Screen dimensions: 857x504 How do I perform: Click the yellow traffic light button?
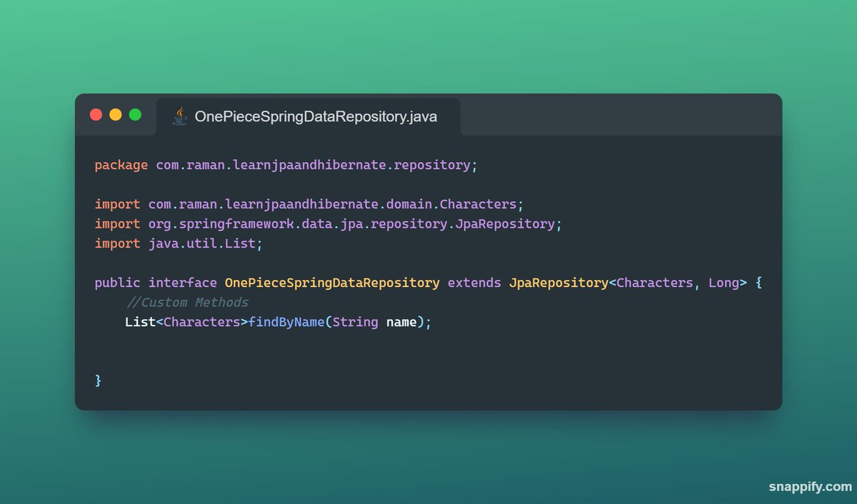tap(116, 114)
